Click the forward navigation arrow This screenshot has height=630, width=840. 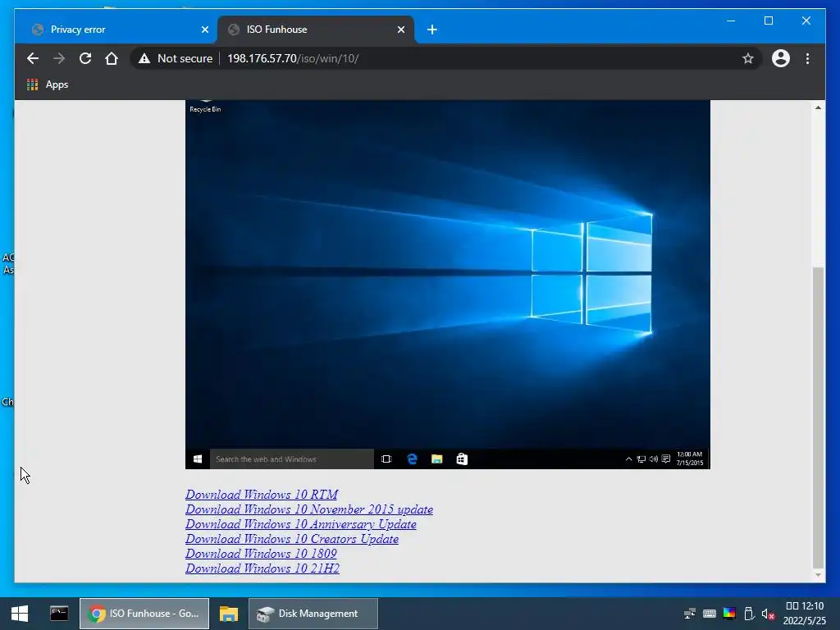[x=59, y=58]
